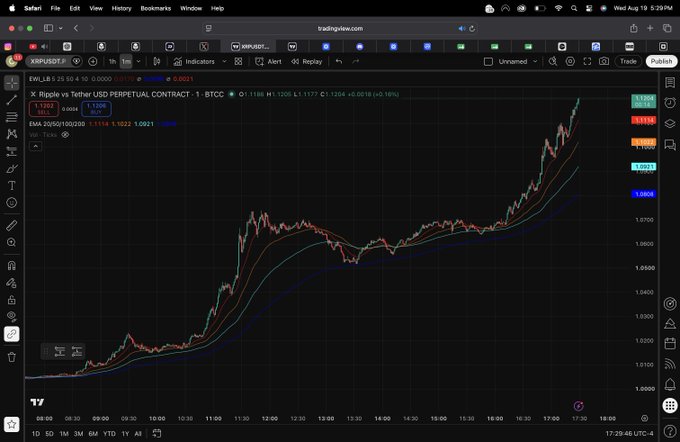Image resolution: width=680 pixels, height=442 pixels.
Task: Toggle the drawings sync link button
Action: click(12, 334)
